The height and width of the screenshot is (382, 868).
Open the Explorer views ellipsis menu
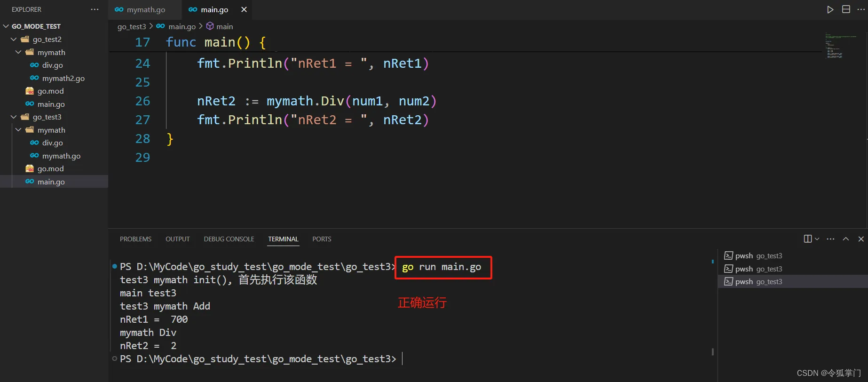click(x=95, y=9)
